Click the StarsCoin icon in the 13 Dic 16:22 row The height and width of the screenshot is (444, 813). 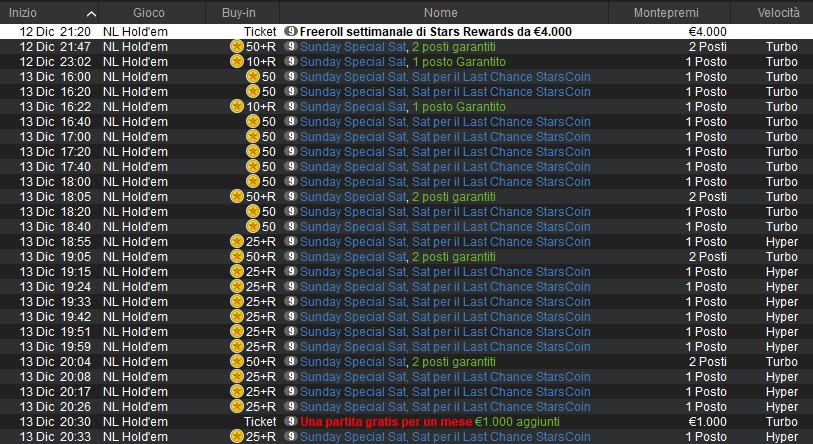coord(236,107)
